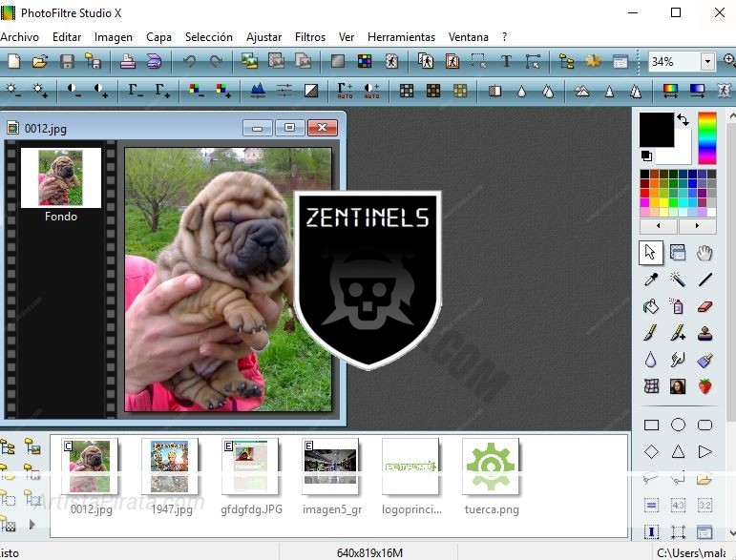Apply auto contrast icon

coord(371,90)
